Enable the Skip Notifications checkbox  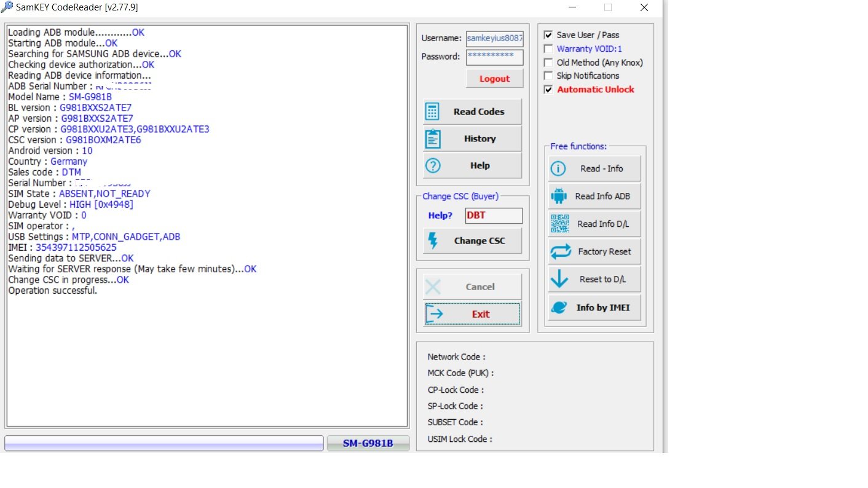(x=548, y=76)
